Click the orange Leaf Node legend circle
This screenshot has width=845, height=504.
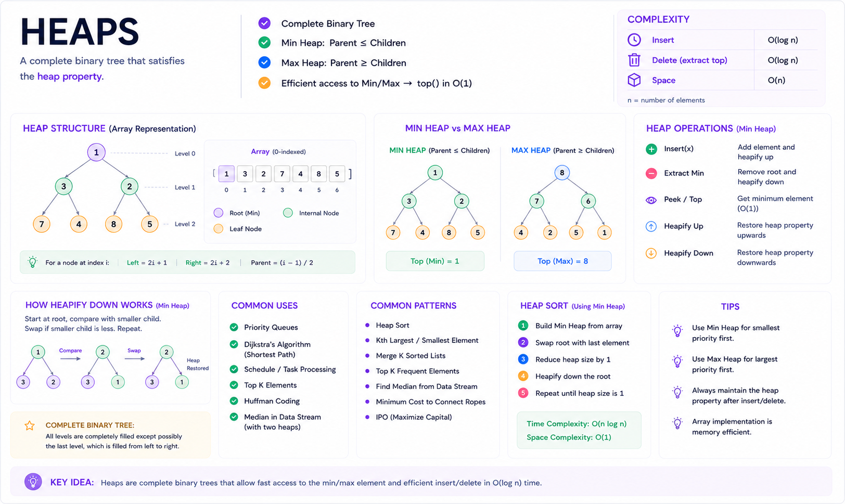coord(219,228)
